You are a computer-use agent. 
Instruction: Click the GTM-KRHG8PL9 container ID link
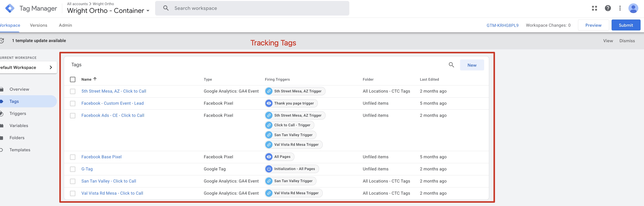click(x=502, y=25)
